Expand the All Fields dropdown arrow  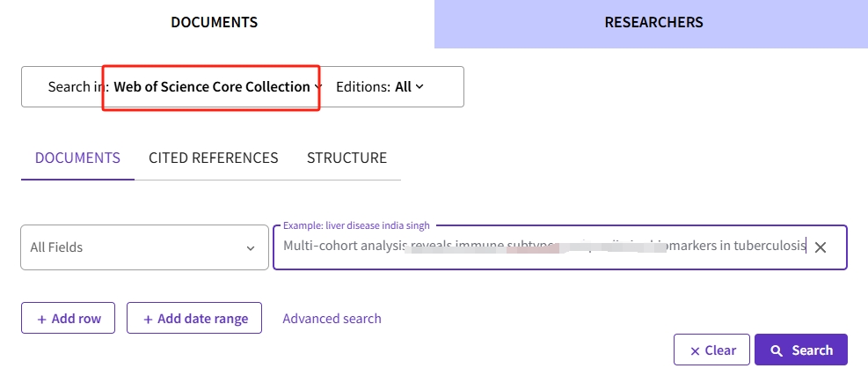coord(251,248)
